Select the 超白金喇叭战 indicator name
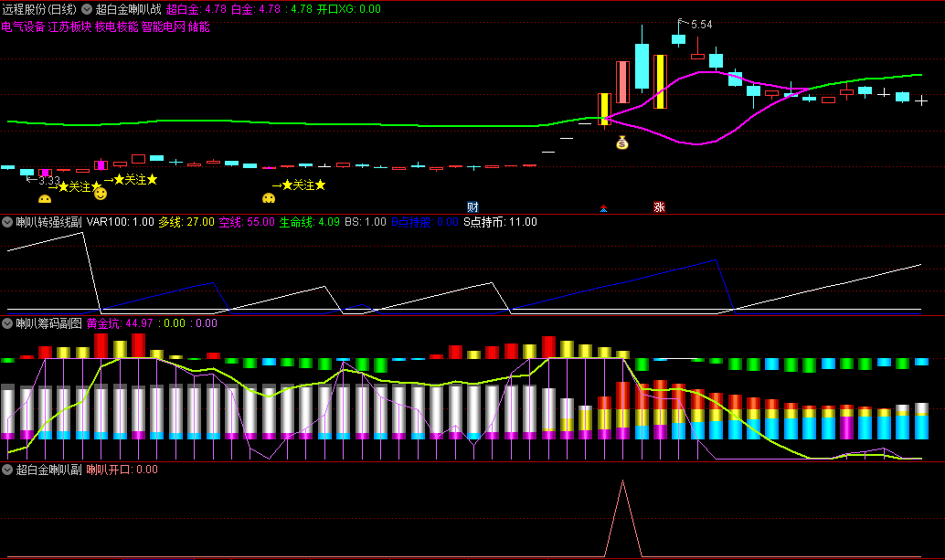945x560 pixels. point(128,9)
